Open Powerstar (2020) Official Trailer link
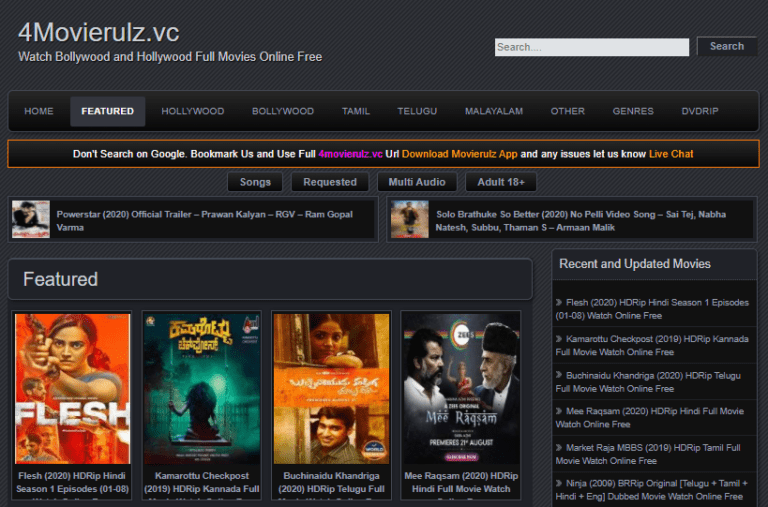This screenshot has height=507, width=768. click(x=204, y=221)
